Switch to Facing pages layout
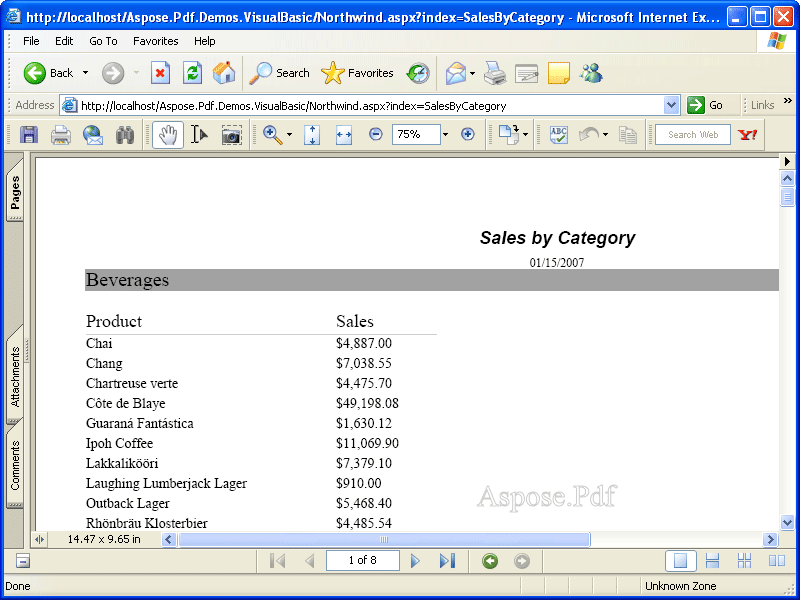This screenshot has height=600, width=800. click(777, 561)
